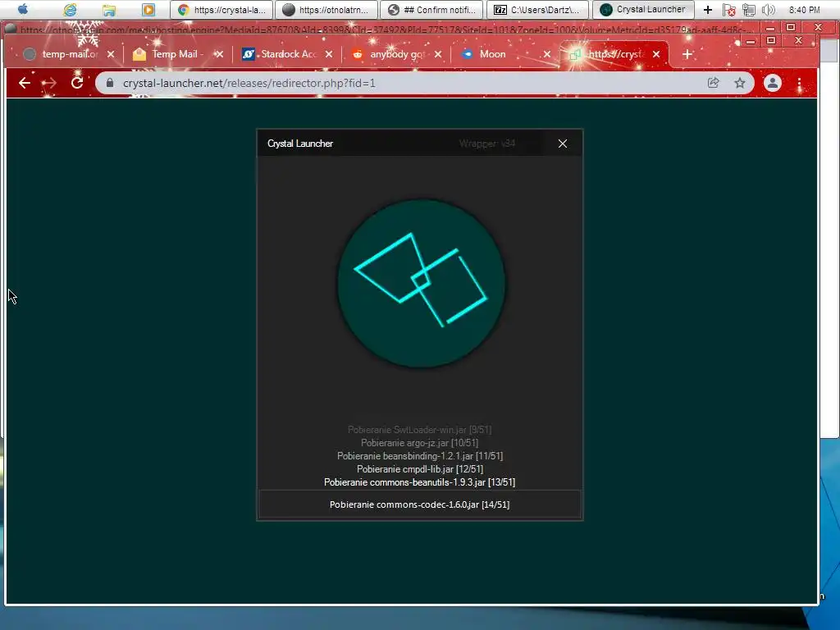This screenshot has height=630, width=840.
Task: Launch Internet Explorer from the taskbar
Action: pyautogui.click(x=70, y=10)
